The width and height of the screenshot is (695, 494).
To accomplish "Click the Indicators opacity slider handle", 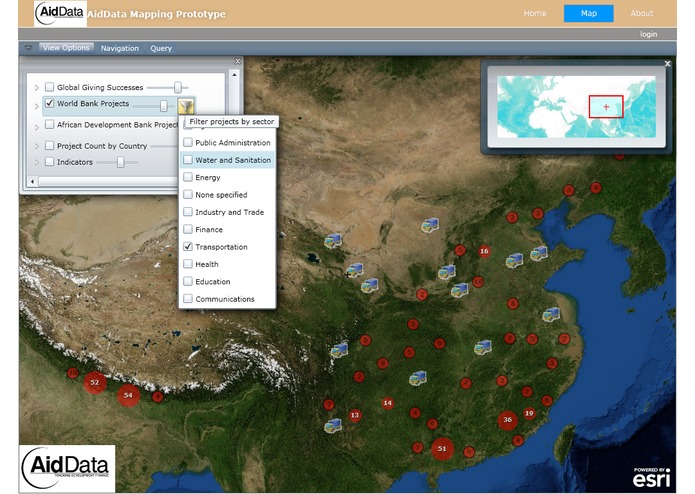I will click(x=121, y=162).
